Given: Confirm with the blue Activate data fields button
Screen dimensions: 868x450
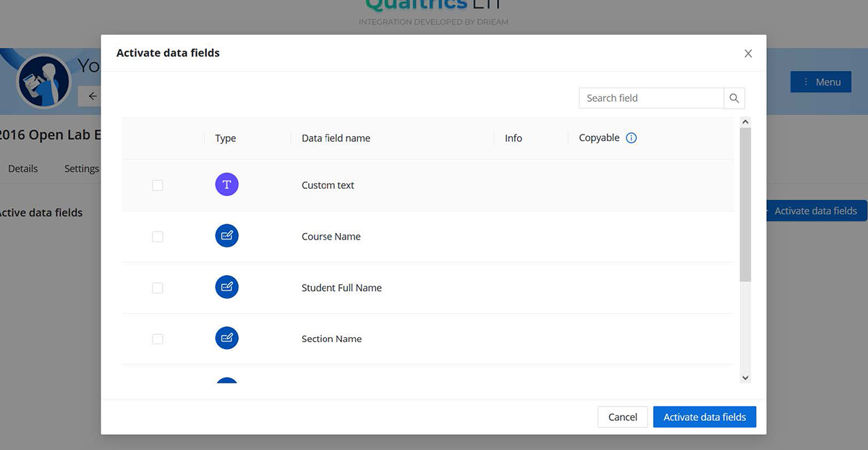Looking at the screenshot, I should (704, 417).
